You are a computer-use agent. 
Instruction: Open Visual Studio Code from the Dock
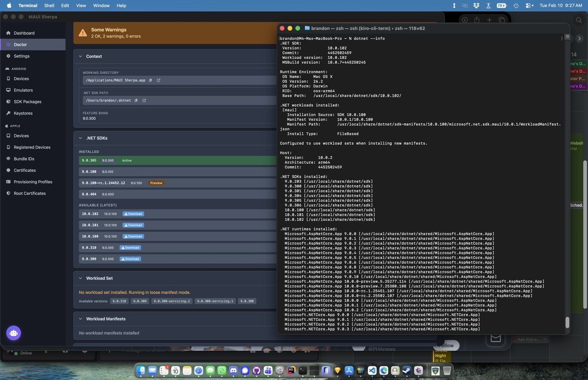[x=372, y=370]
